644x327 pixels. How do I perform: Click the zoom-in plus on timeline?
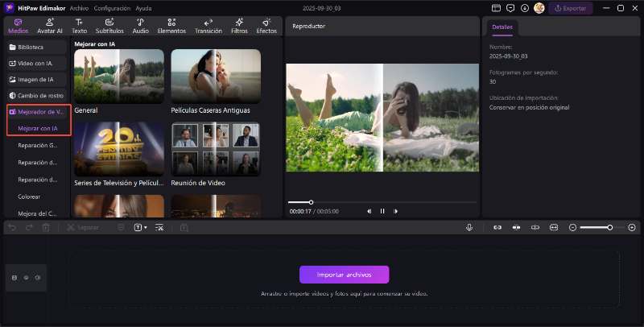click(631, 228)
